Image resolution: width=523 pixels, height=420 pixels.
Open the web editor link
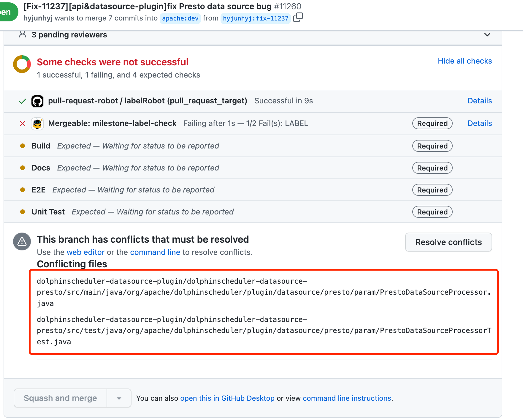tap(85, 252)
